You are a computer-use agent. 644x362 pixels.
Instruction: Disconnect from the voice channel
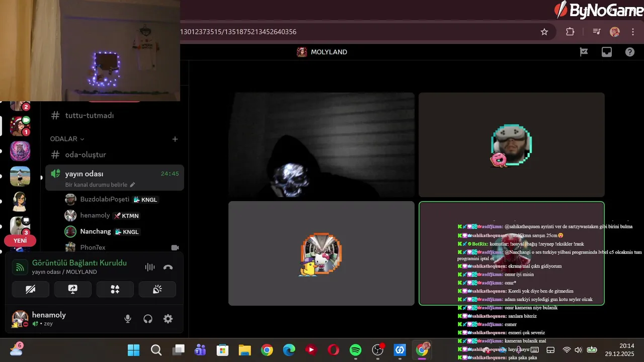pyautogui.click(x=168, y=267)
